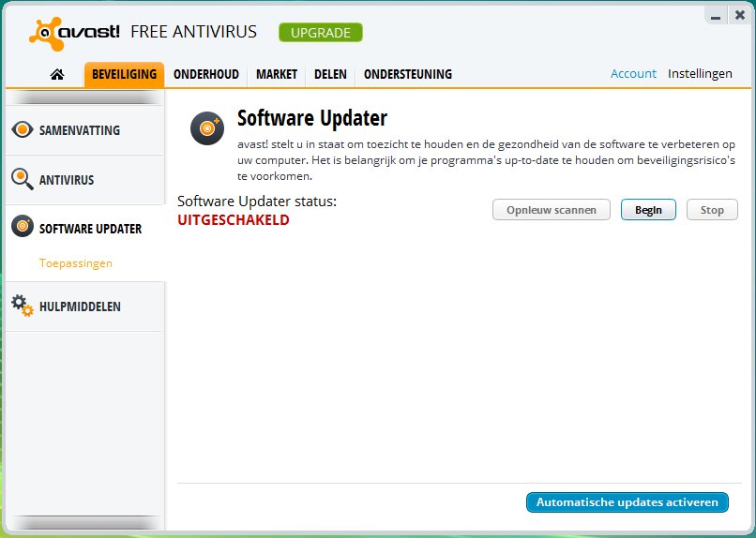Image resolution: width=756 pixels, height=538 pixels.
Task: Open Hulpmiddelen via the gears icon
Action: (x=23, y=306)
